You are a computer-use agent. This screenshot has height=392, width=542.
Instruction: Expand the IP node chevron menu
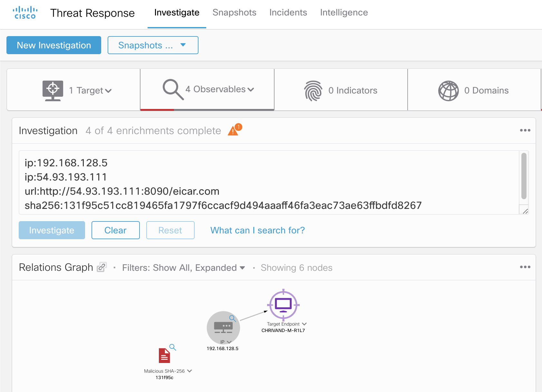[229, 342]
